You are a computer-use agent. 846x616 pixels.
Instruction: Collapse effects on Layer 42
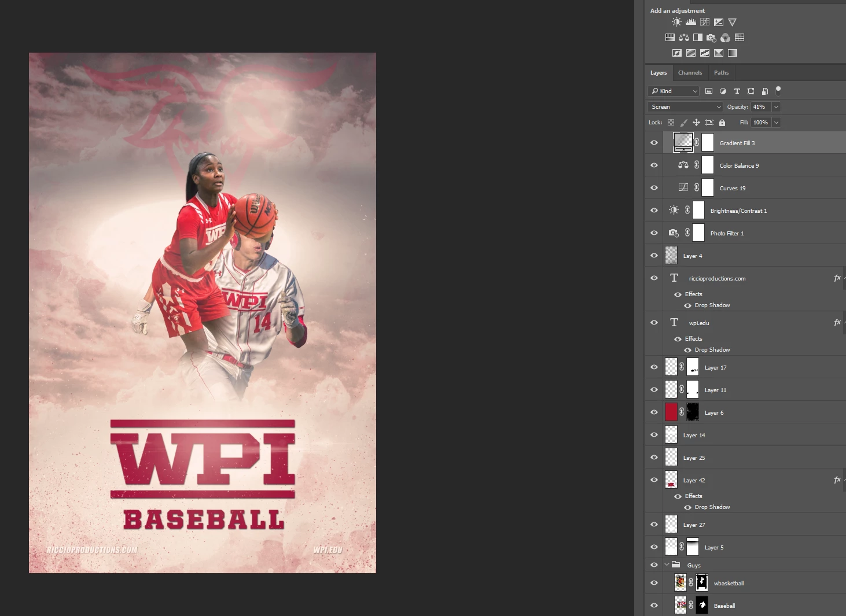click(x=844, y=480)
